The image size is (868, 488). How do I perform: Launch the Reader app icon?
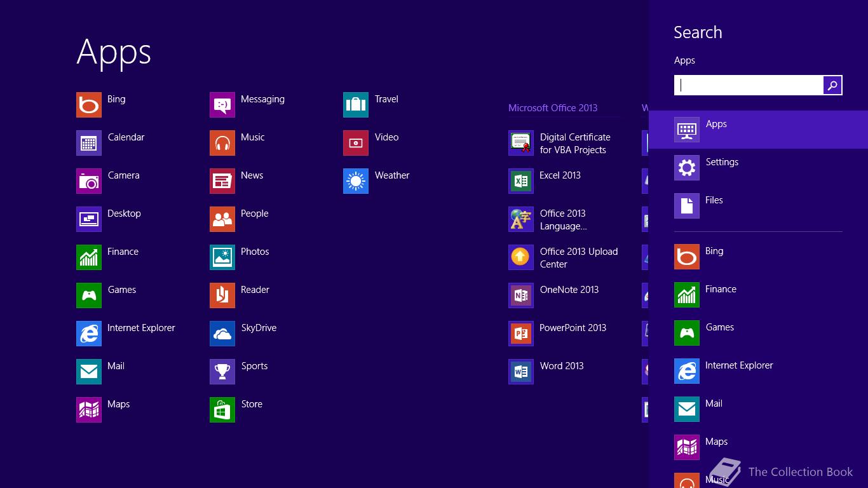pyautogui.click(x=222, y=295)
